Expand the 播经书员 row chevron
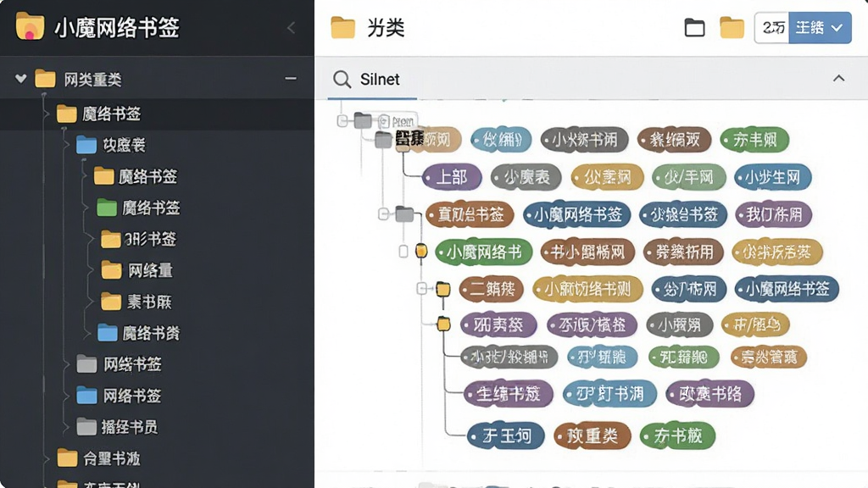This screenshot has height=488, width=868. pyautogui.click(x=66, y=427)
